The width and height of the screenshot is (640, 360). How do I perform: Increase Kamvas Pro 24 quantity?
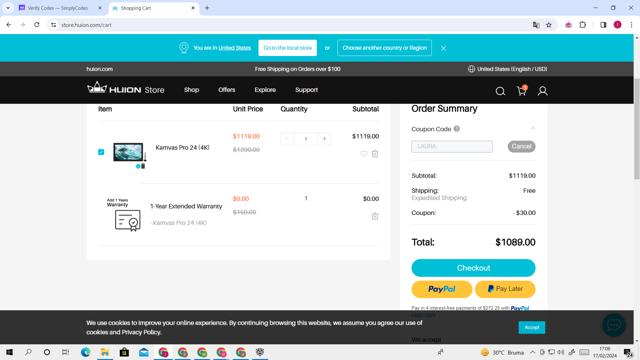[324, 139]
